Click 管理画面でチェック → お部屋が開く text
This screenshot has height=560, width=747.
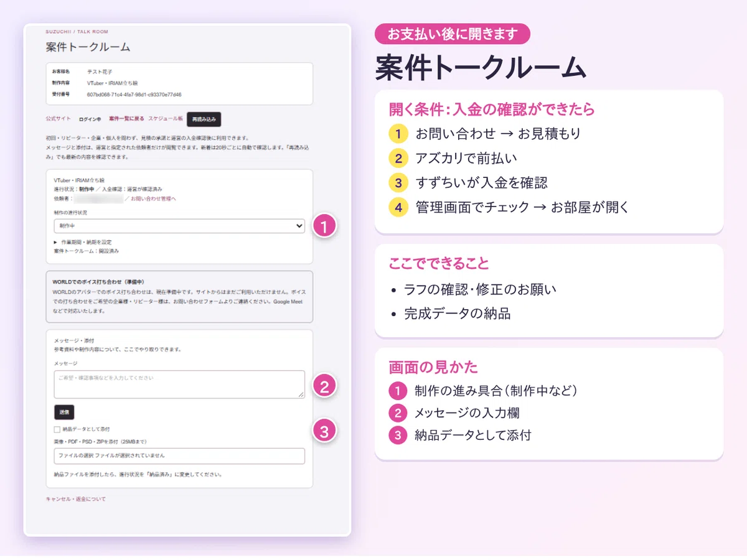(522, 207)
